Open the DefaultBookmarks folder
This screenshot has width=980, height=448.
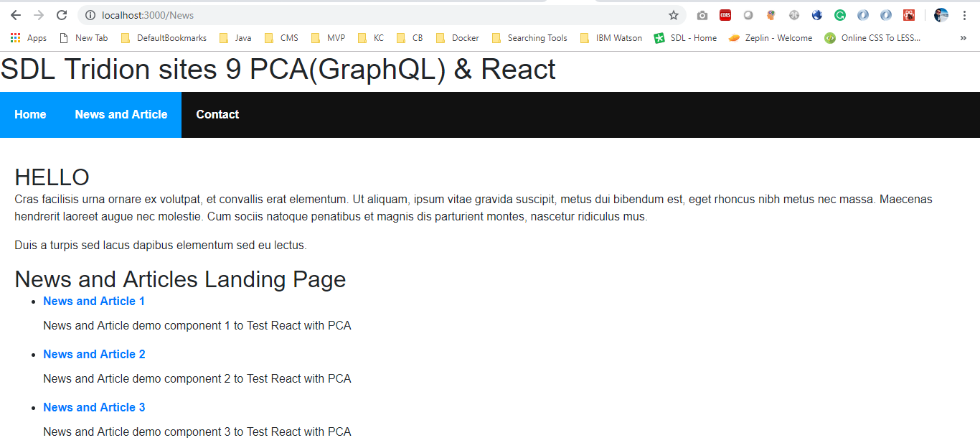point(164,38)
